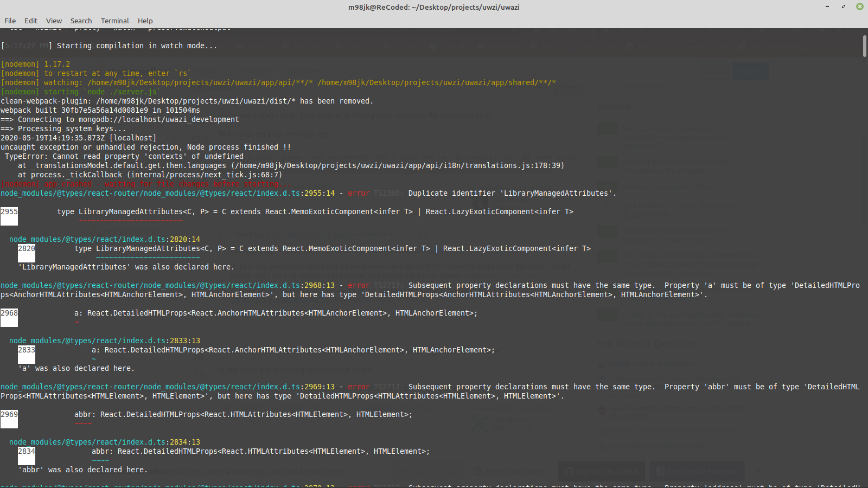The image size is (868, 488).
Task: Click the vertical scrollbar thumb
Action: (x=864, y=46)
